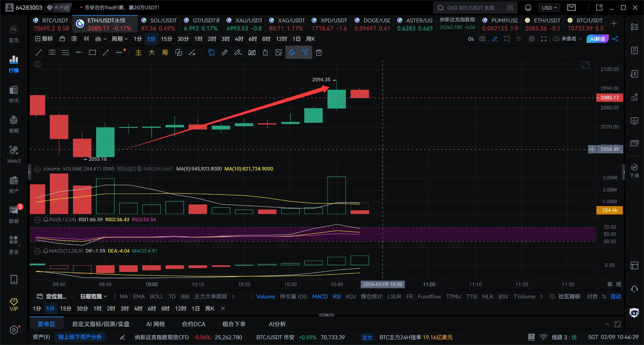Viewport: 644px width, 345px height.
Task: Click the search box OKX BTC/USDT 永续
Action: coord(475,8)
